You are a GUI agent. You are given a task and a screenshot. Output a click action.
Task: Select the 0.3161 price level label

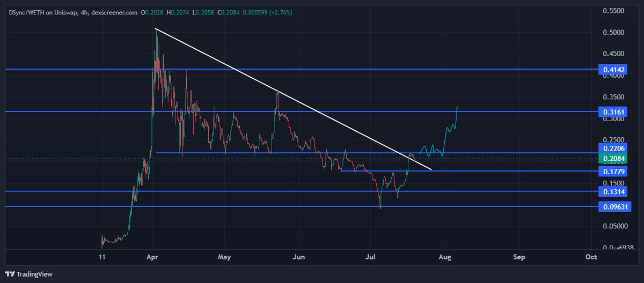pos(613,111)
